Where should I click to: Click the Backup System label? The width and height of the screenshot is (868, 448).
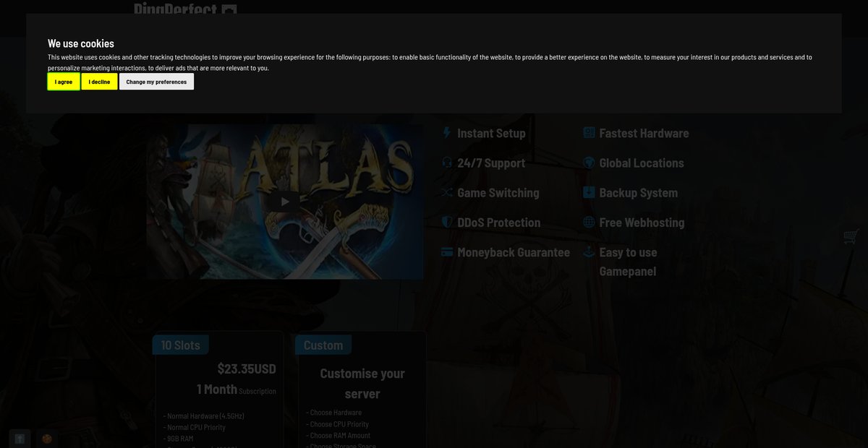click(x=638, y=193)
